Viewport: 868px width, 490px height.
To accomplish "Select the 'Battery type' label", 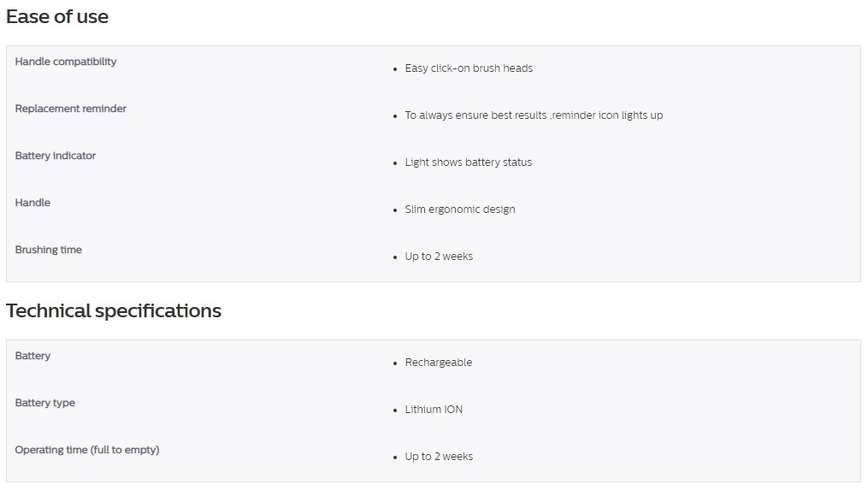I will coord(44,403).
